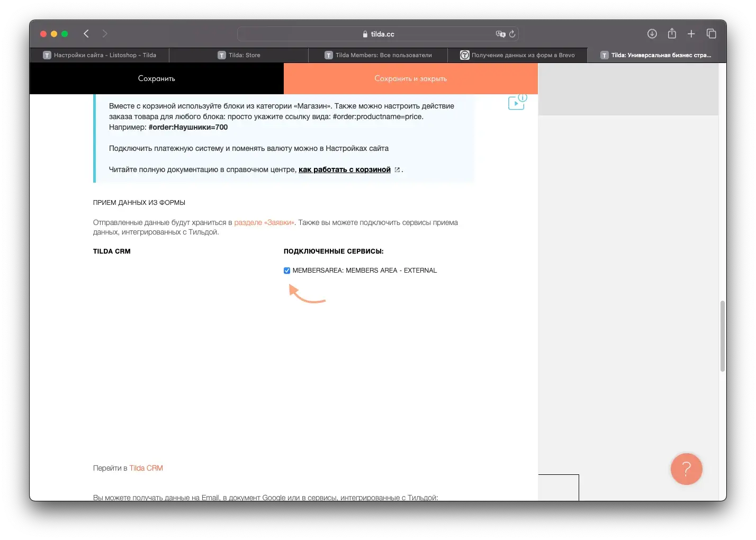Viewport: 756px width, 540px height.
Task: Click the ПРИЕМ ДАННЫХ ИЗ ФОРМЫ heading
Action: (139, 203)
